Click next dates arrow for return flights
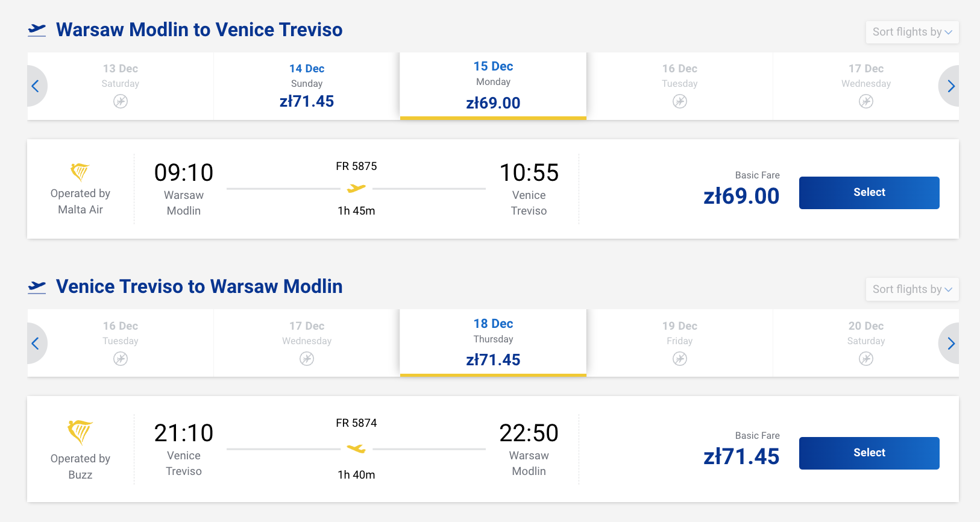The height and width of the screenshot is (522, 980). pyautogui.click(x=950, y=344)
